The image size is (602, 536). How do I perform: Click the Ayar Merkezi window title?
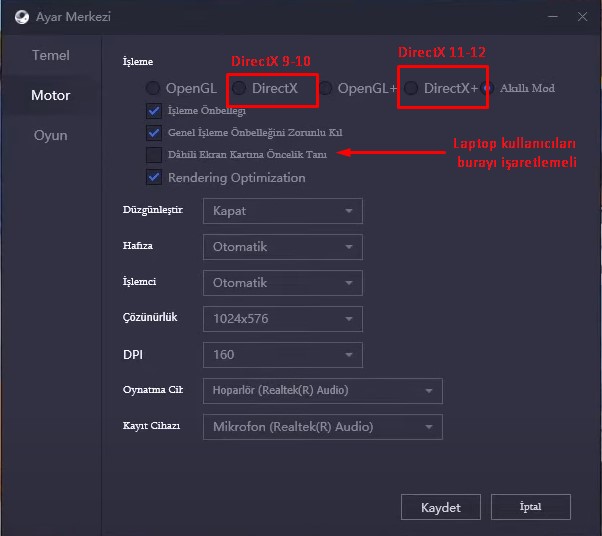73,17
